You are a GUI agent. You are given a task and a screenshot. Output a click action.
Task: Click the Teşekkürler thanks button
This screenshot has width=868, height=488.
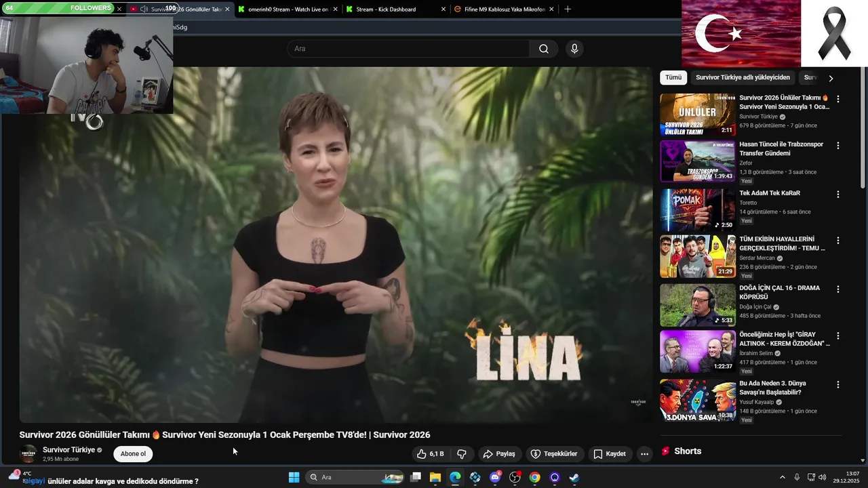pos(555,454)
